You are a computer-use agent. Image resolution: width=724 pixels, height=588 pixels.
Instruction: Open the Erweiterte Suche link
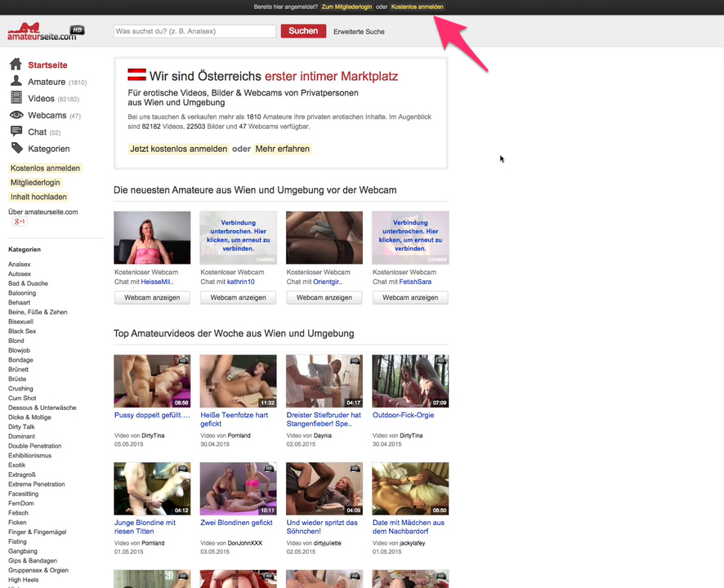359,32
